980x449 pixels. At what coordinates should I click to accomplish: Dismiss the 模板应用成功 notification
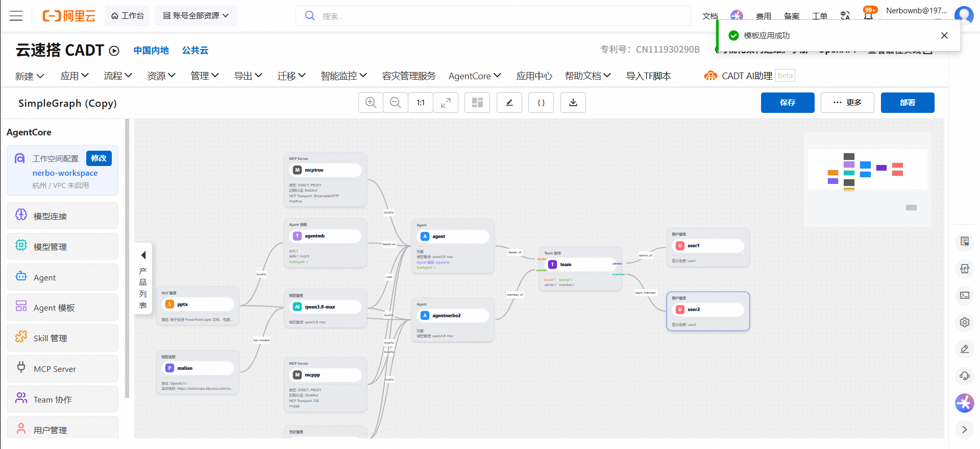click(x=944, y=35)
